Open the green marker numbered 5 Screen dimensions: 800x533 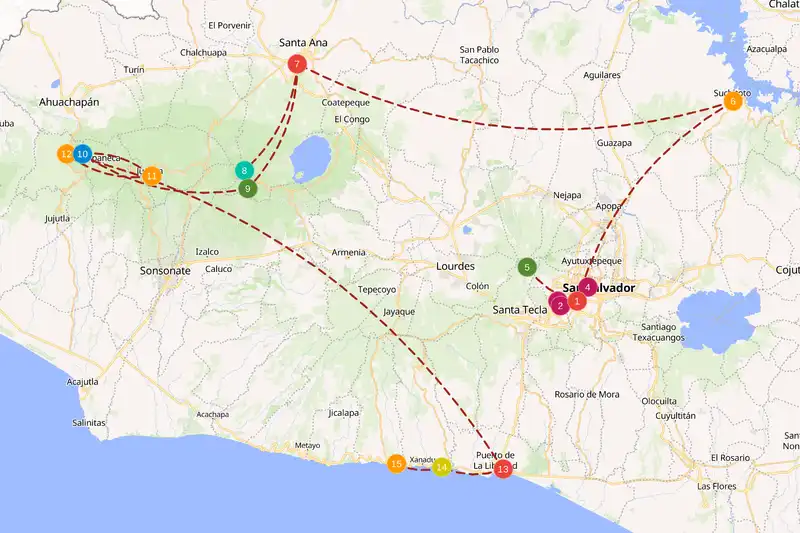[x=527, y=267]
